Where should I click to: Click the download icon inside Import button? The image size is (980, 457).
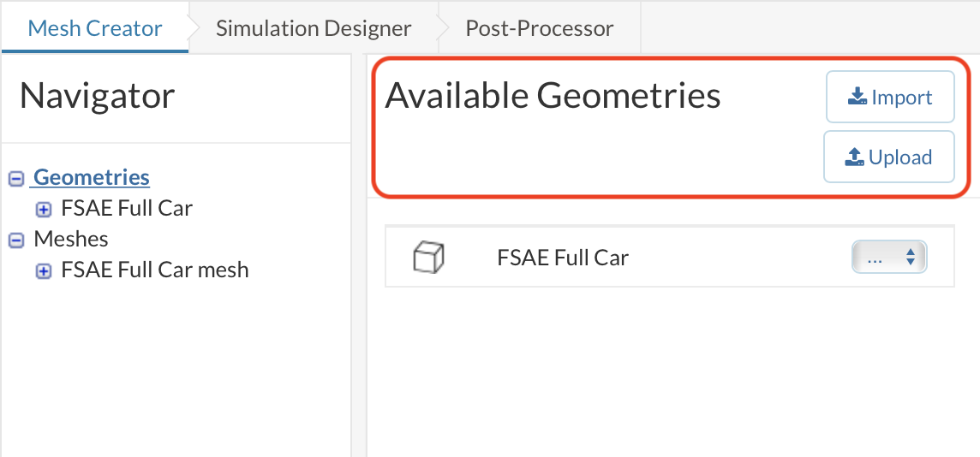point(857,98)
